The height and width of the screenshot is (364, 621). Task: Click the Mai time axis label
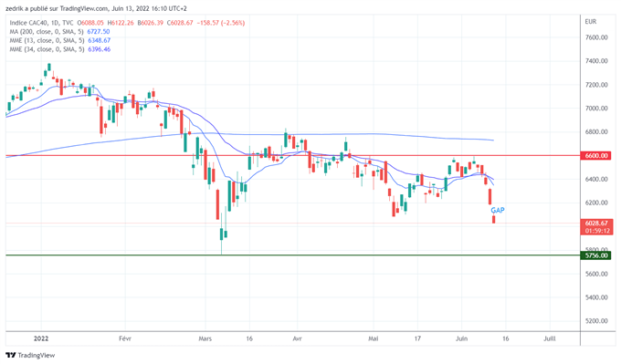[374, 338]
